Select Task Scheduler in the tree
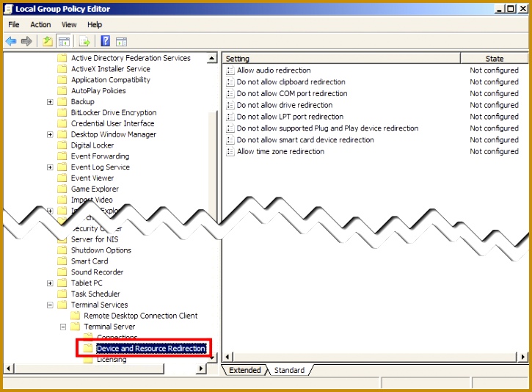The image size is (532, 392). coord(95,294)
